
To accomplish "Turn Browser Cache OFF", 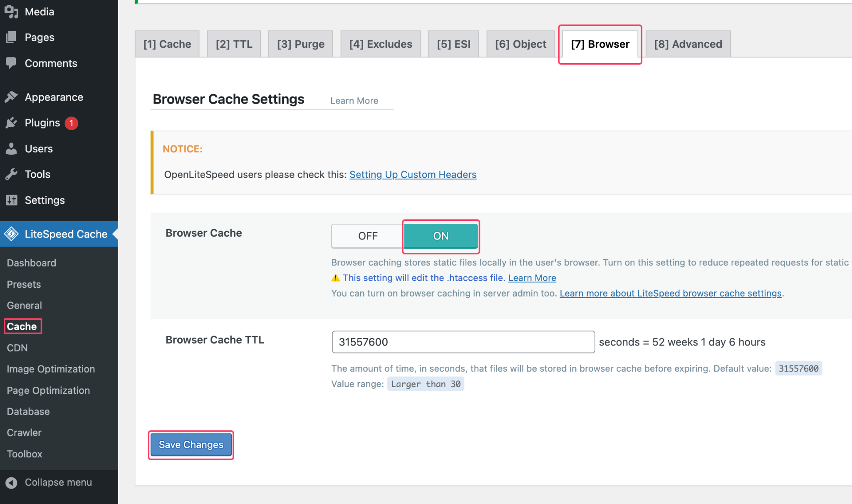I will pyautogui.click(x=367, y=236).
